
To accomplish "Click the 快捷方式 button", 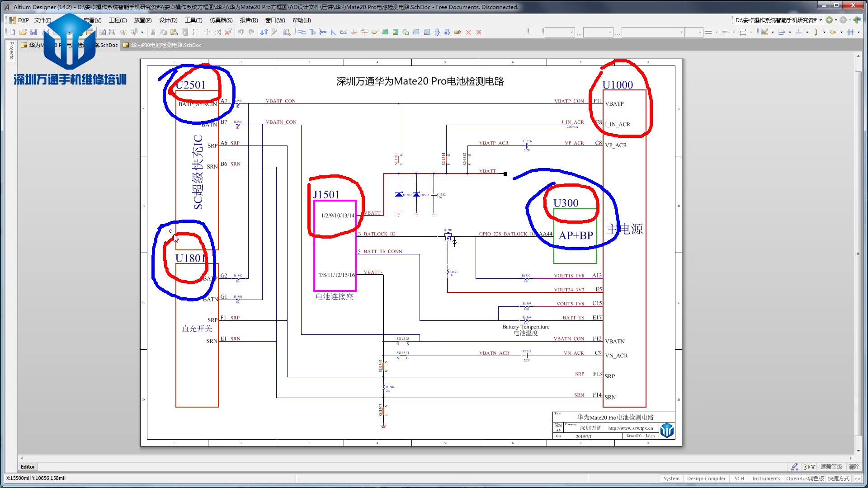I will pyautogui.click(x=839, y=479).
